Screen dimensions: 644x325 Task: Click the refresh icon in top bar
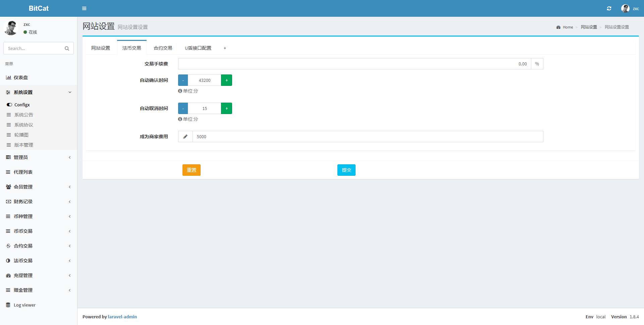pos(609,8)
